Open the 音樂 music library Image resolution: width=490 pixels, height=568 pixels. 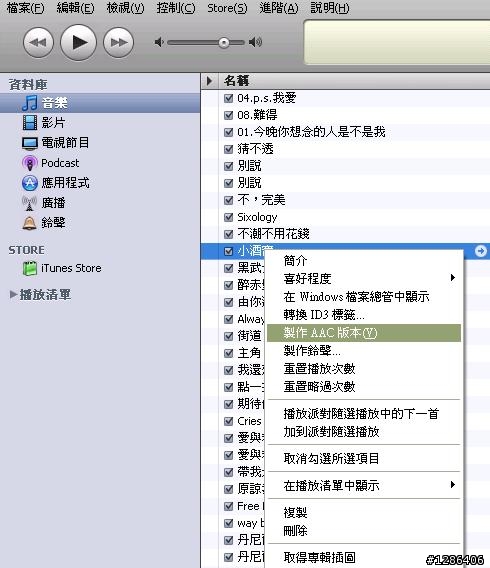tap(100, 103)
